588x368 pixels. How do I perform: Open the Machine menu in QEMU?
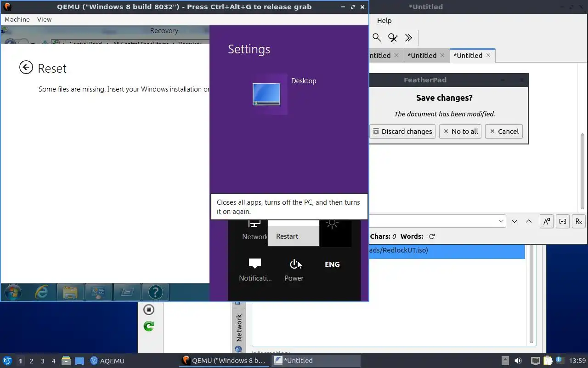point(17,19)
